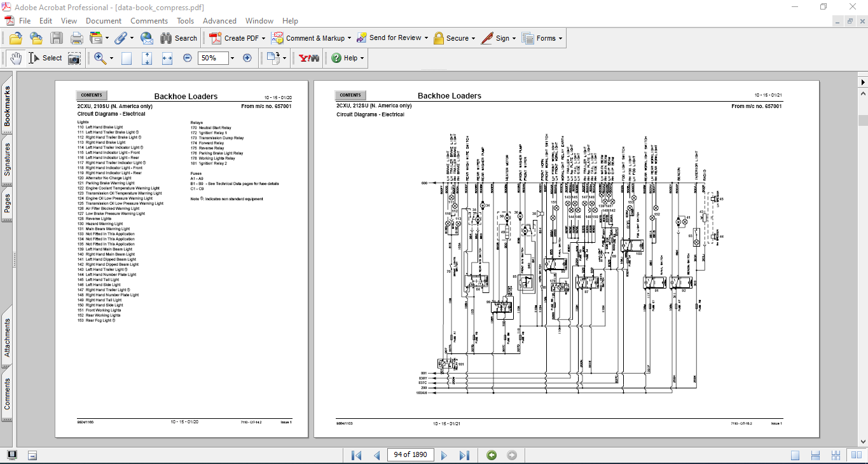Image resolution: width=868 pixels, height=464 pixels.
Task: Go to the last page using navigation arrow
Action: click(x=464, y=455)
